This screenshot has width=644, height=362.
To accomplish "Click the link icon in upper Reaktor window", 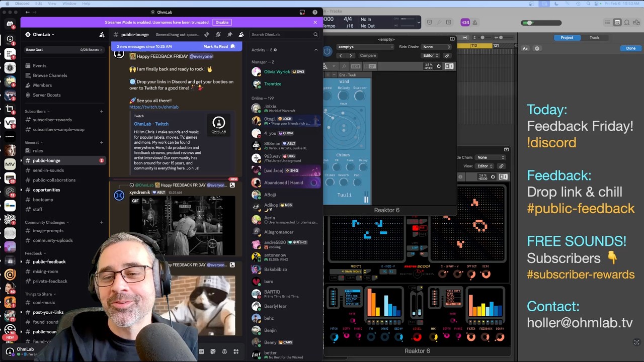I will click(x=447, y=55).
